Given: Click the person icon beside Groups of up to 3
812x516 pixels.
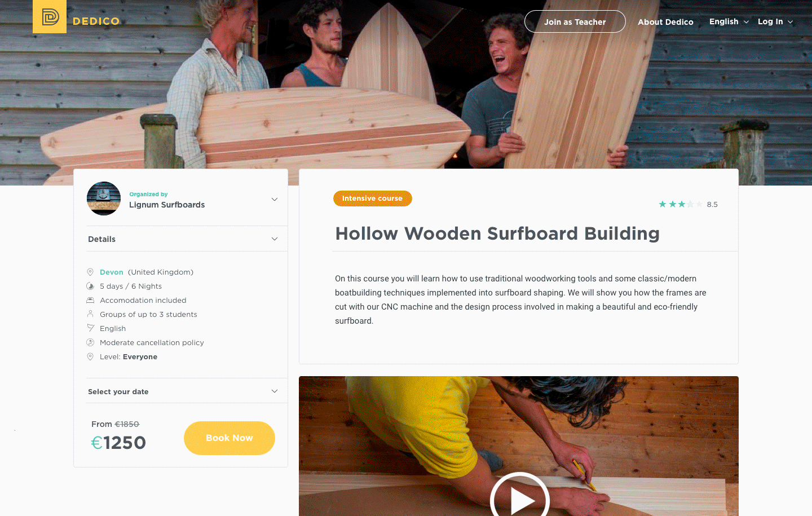Looking at the screenshot, I should tap(90, 314).
